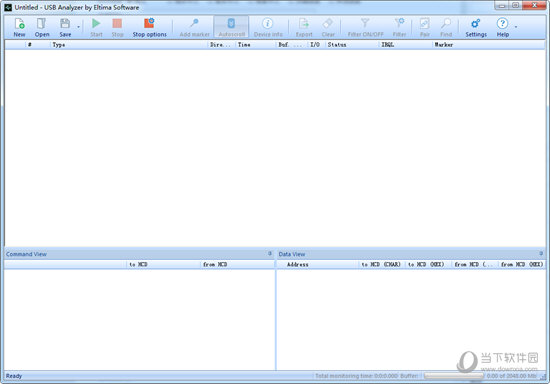Viewport: 550px width, 384px height.
Task: Create a new session with New icon
Action: [x=19, y=27]
